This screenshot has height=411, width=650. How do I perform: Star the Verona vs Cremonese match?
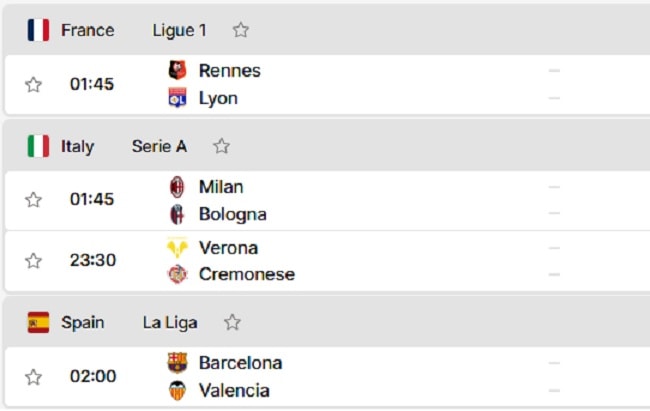[x=33, y=261]
